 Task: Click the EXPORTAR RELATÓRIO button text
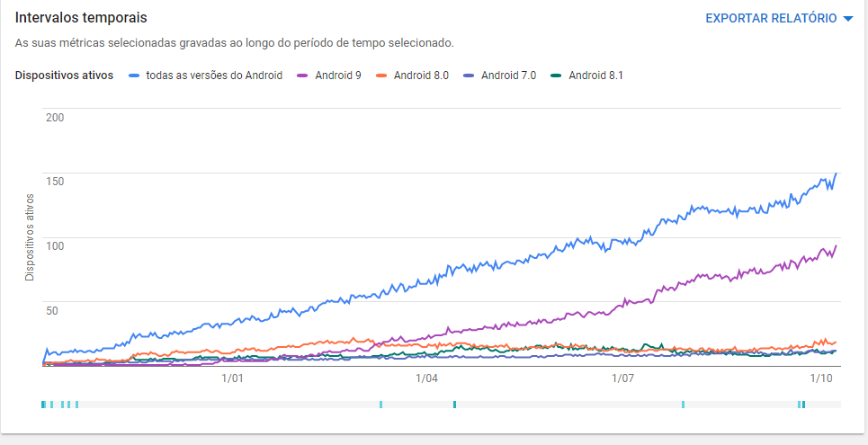pos(771,18)
